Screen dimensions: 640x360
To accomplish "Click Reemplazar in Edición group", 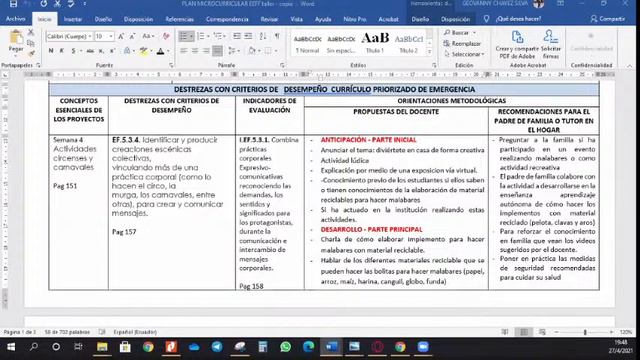I will click(462, 43).
